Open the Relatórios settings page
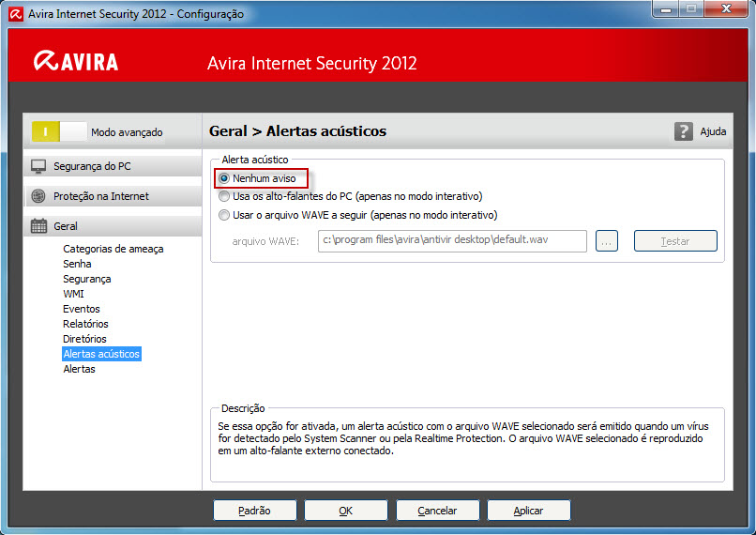756x535 pixels. [85, 324]
